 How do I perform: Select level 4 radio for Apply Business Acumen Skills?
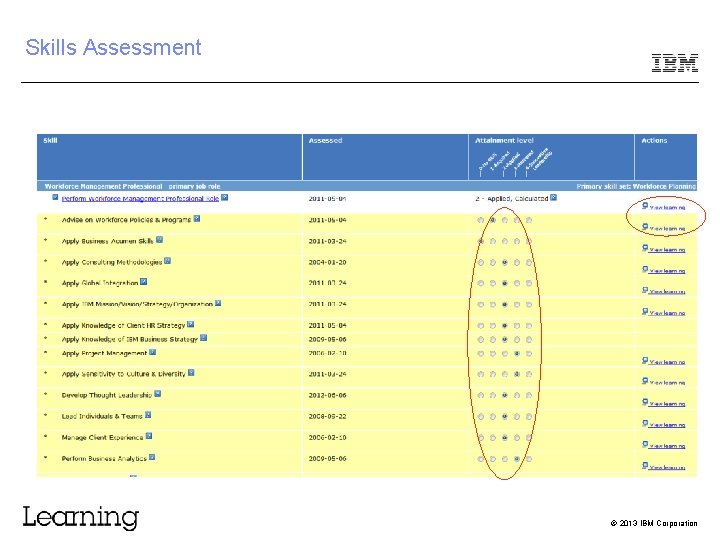(x=529, y=241)
